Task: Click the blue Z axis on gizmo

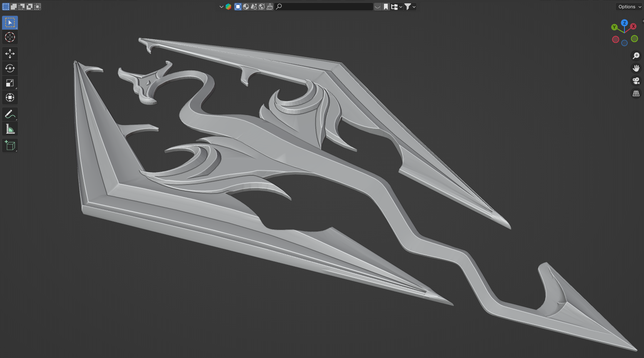Action: point(624,23)
